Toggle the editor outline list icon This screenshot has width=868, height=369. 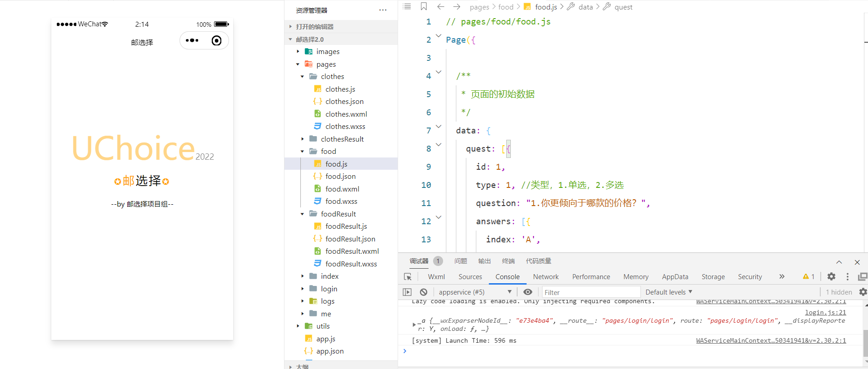(407, 6)
